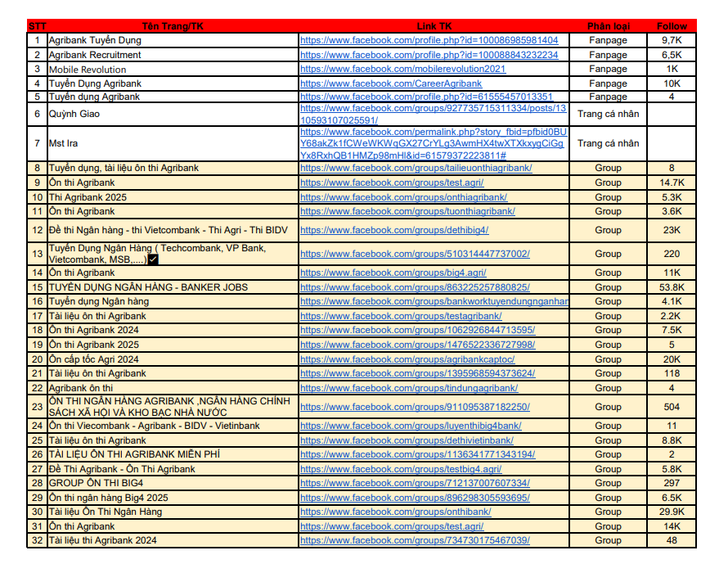This screenshot has width=728, height=564.
Task: Open the luyenthibig4bank group link
Action: coord(411,426)
